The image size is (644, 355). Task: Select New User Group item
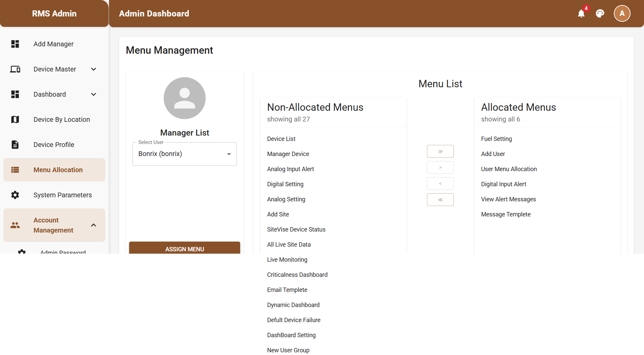click(288, 350)
